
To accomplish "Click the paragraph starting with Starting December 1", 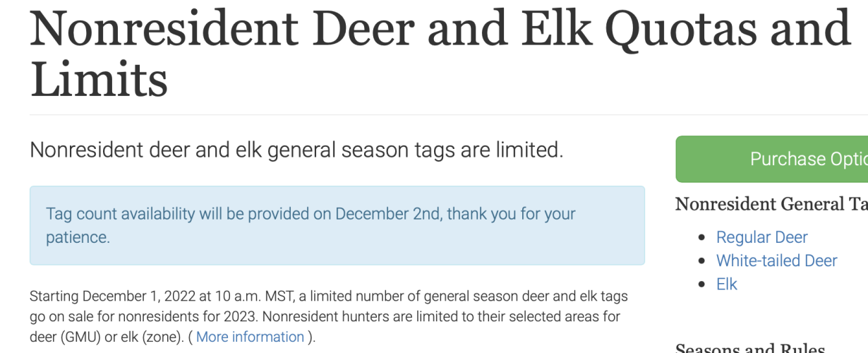I will coord(329,316).
